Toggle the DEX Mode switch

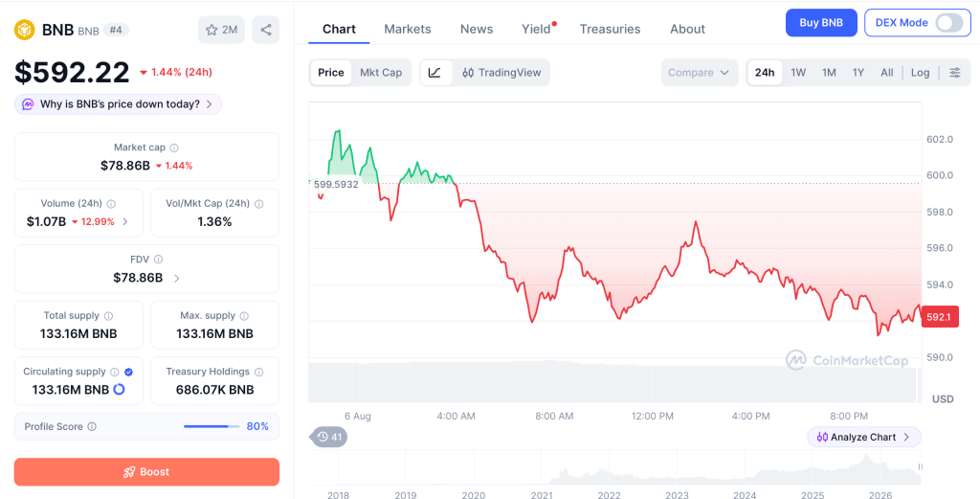948,23
